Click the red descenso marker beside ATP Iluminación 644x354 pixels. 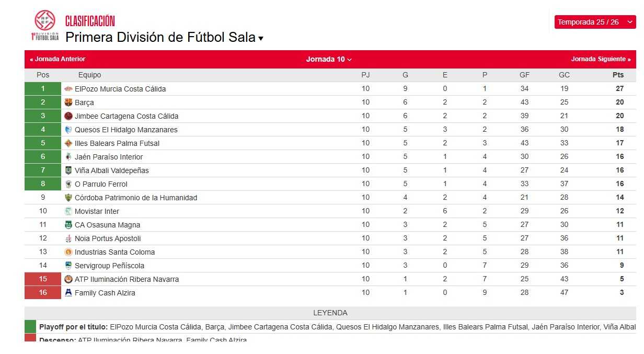pos(42,279)
